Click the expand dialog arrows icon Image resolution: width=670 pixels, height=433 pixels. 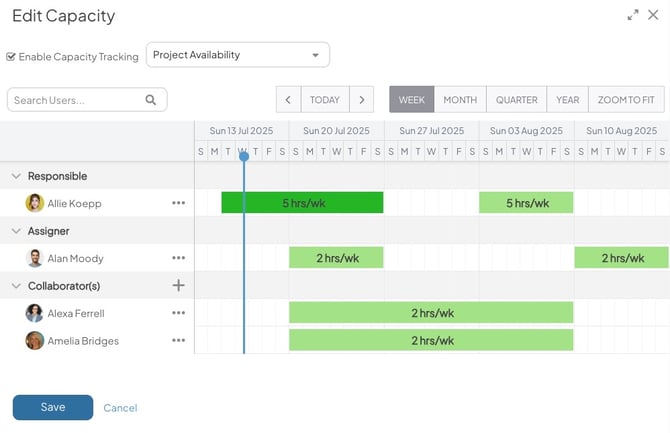633,15
